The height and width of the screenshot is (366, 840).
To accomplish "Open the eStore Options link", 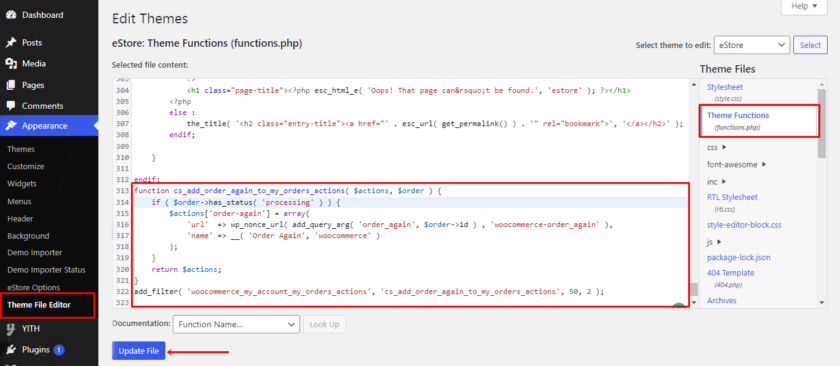I will coord(33,287).
